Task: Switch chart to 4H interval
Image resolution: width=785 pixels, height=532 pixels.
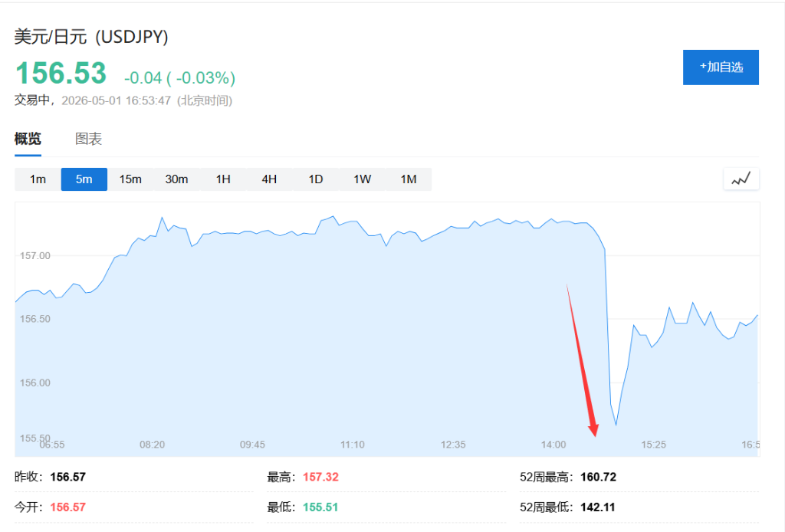Action: 269,179
